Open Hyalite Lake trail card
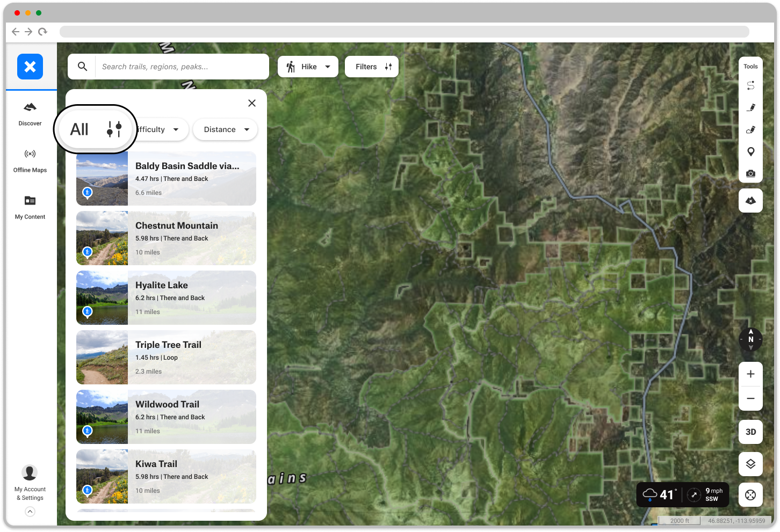 click(166, 298)
